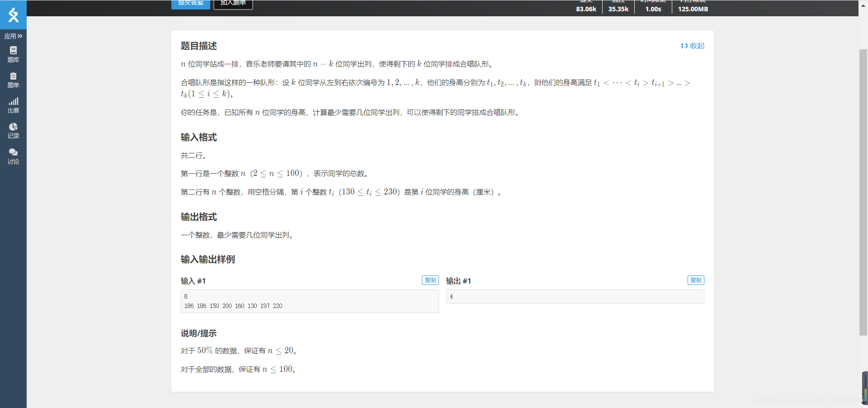Click the 输入 #1 label
This screenshot has height=408, width=868.
coord(193,281)
